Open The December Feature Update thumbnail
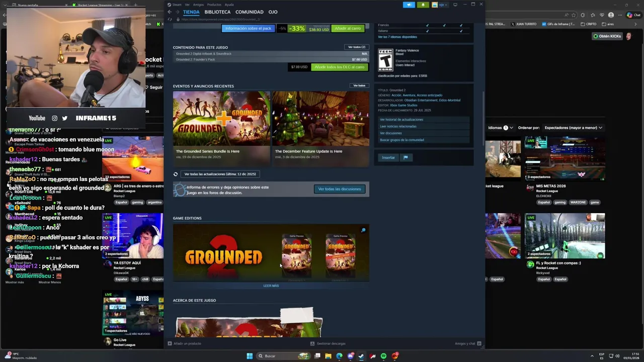This screenshot has height=362, width=644. pyautogui.click(x=320, y=118)
